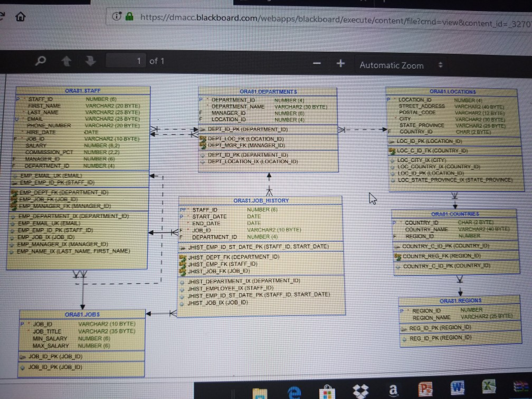Open the site information icon in address bar
The width and height of the screenshot is (532, 399).
[x=116, y=16]
